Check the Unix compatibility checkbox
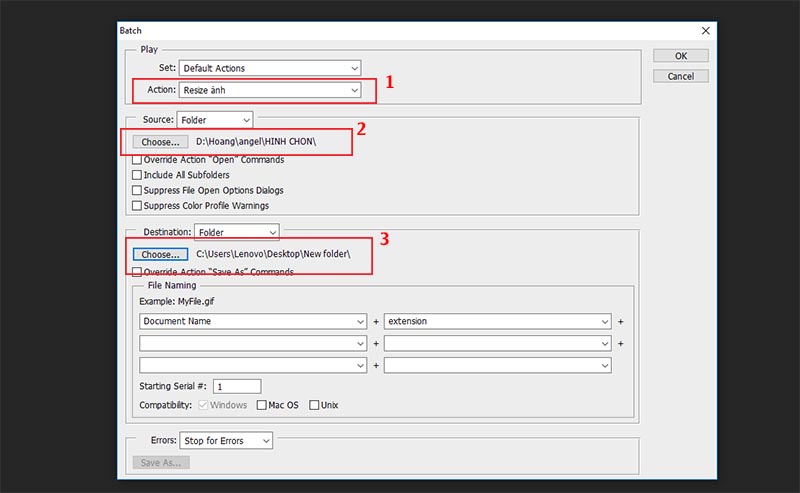This screenshot has width=800, height=493. [x=315, y=405]
